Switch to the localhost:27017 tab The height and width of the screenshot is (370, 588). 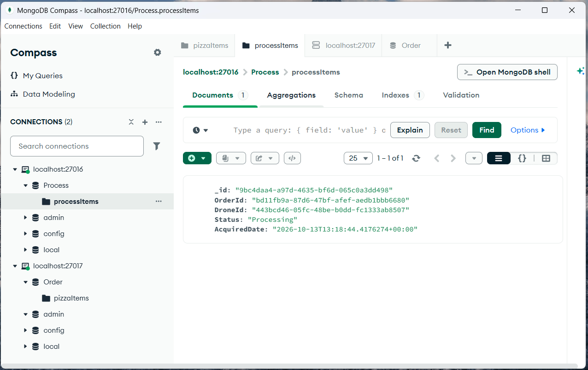(x=343, y=45)
